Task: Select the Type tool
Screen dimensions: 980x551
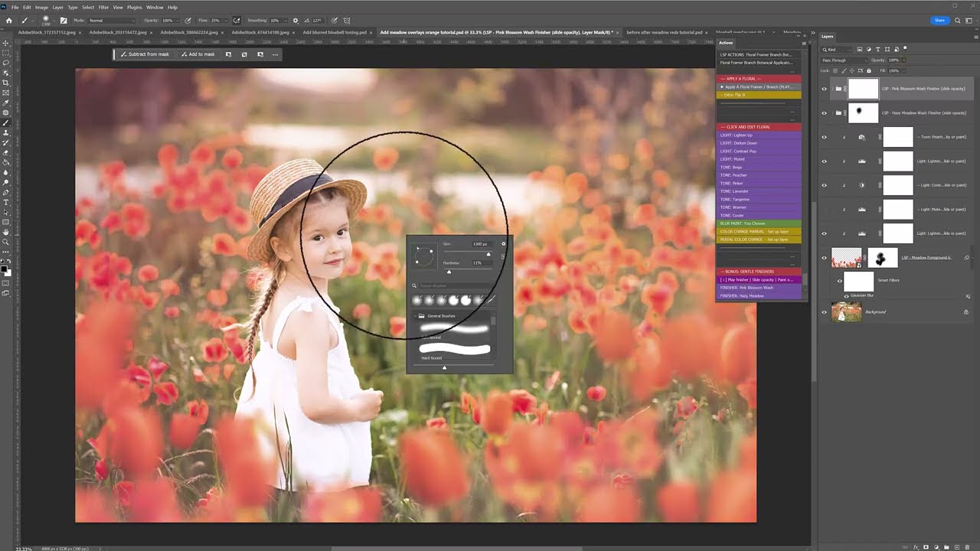Action: click(x=6, y=202)
